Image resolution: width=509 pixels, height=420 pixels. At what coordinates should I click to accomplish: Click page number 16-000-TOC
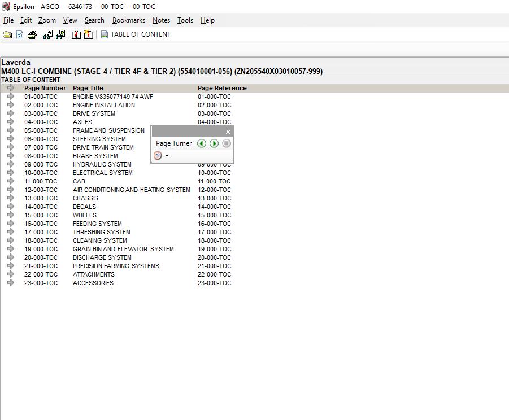coord(41,224)
